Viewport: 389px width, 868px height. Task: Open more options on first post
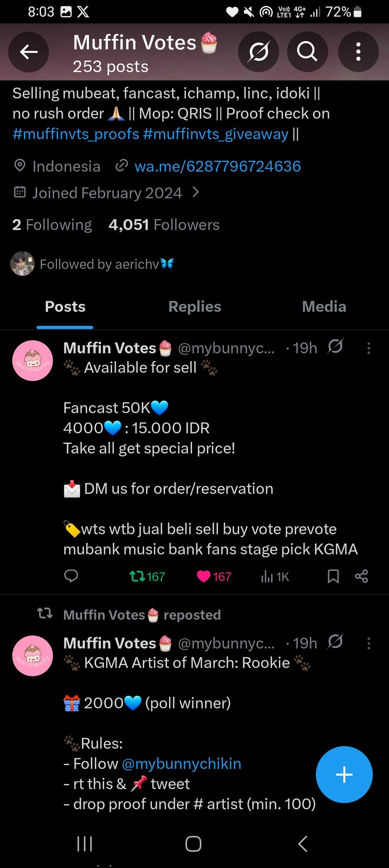pos(369,348)
